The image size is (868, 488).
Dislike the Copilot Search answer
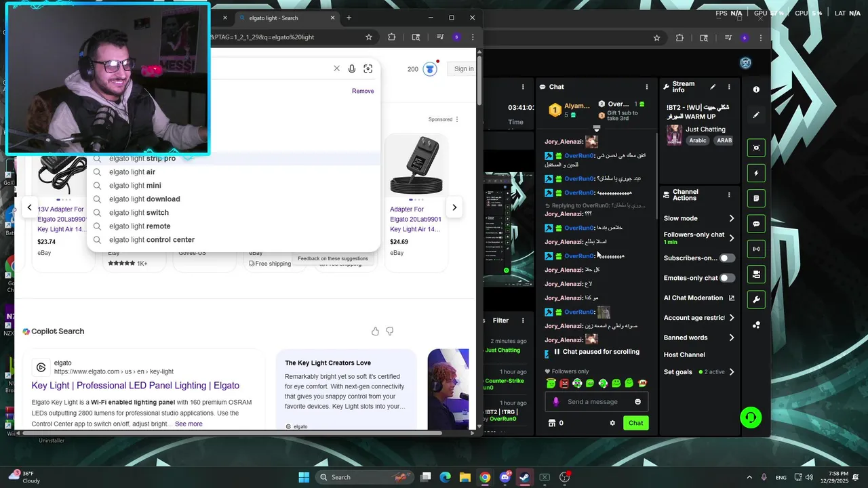(x=390, y=331)
